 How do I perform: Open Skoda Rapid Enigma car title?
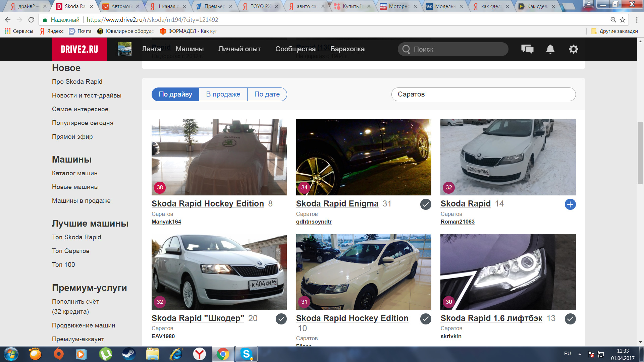click(x=337, y=204)
